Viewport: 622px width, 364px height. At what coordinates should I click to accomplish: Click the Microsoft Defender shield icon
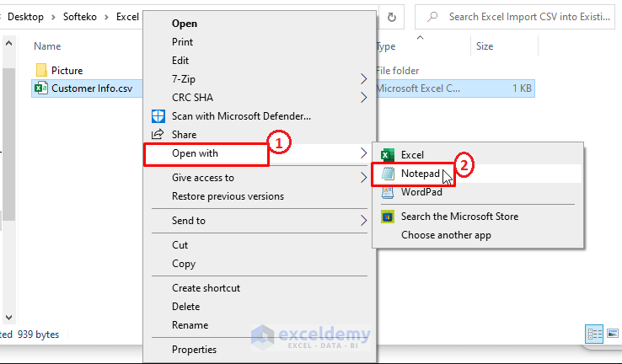[157, 115]
